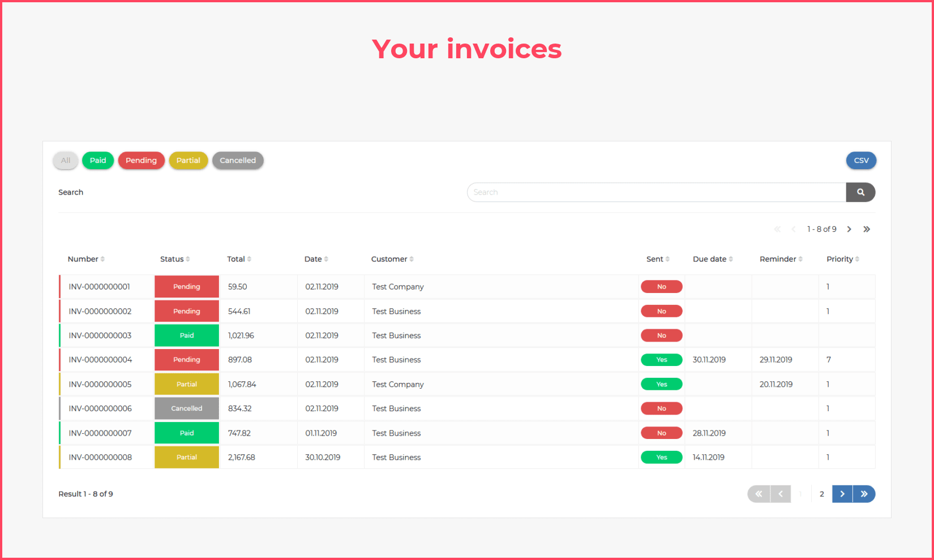Viewport: 934px width, 560px height.
Task: Click Pending status of INV-0000000004
Action: pos(187,360)
